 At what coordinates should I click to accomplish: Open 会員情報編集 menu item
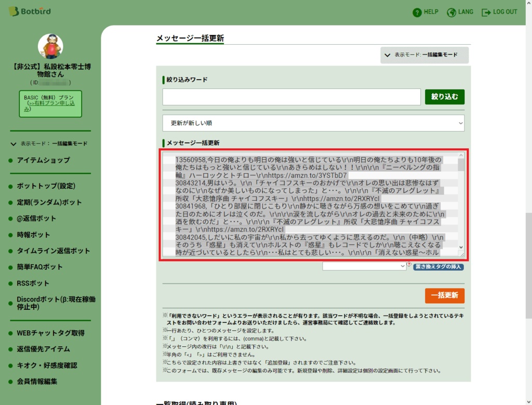coord(37,382)
